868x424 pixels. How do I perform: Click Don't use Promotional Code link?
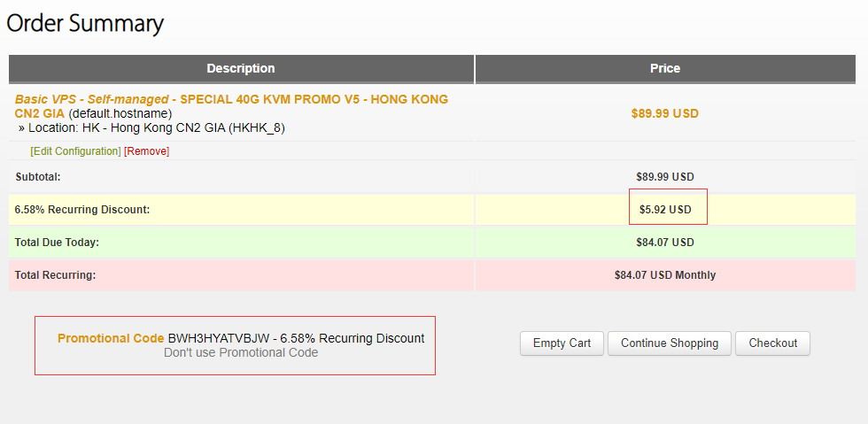pyautogui.click(x=241, y=352)
